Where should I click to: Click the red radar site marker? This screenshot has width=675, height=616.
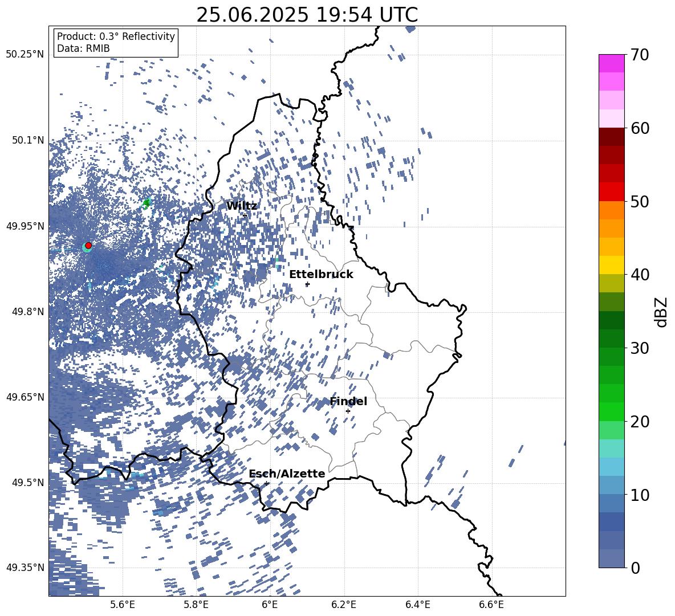(x=88, y=245)
